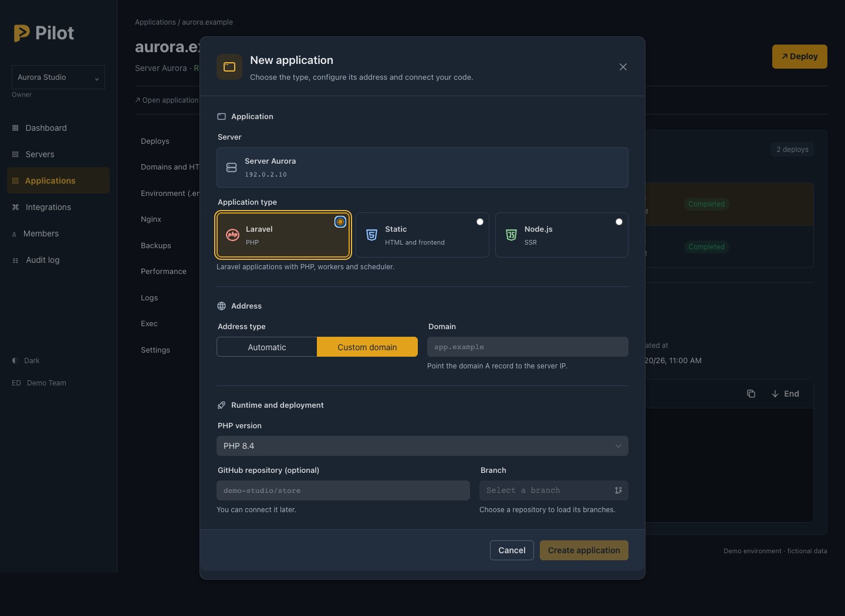
Task: Click the Pilot logo icon
Action: pyautogui.click(x=22, y=33)
